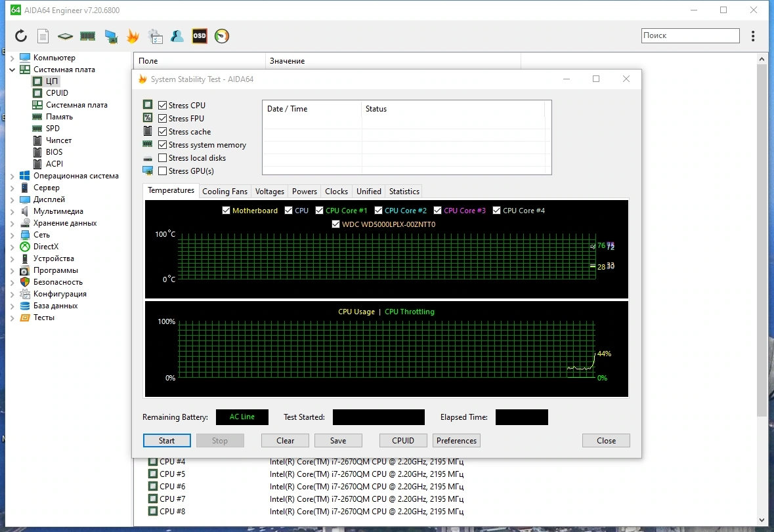
Task: Click the Stress system memory RAM icon
Action: pyautogui.click(x=148, y=144)
